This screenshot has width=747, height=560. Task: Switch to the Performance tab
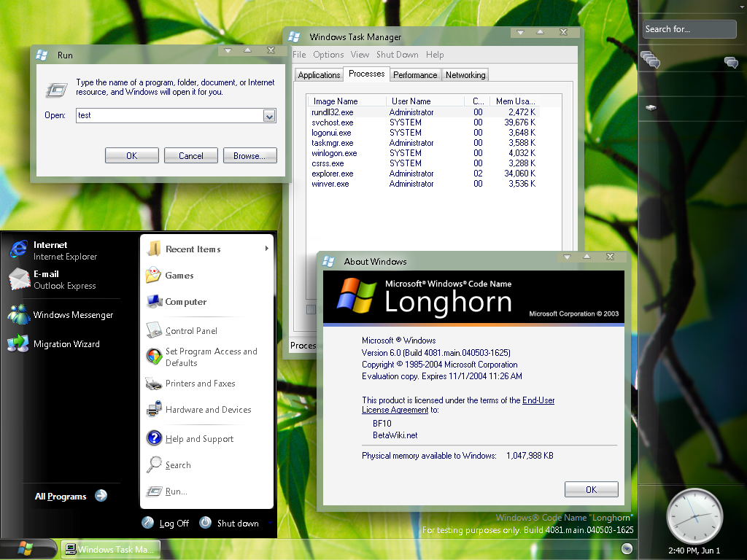[x=415, y=75]
